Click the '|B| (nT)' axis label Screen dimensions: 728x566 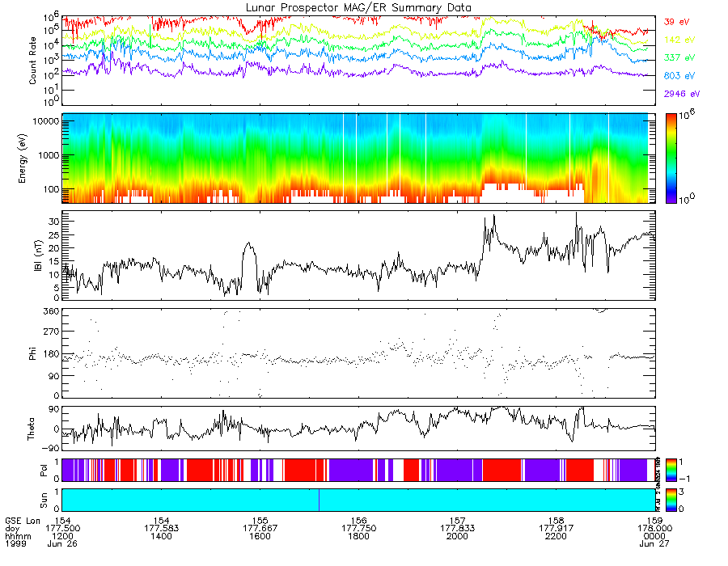click(x=38, y=256)
